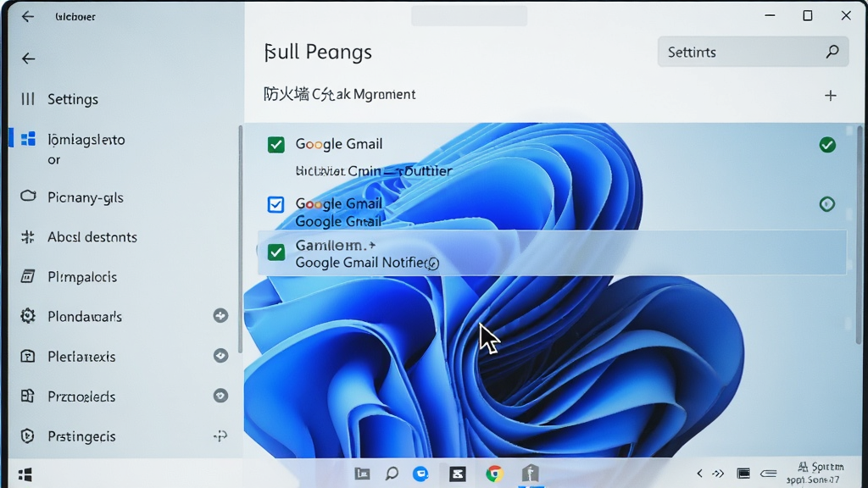Click the 'Gamllem' row title
Screen dimensions: 868x488
[335, 245]
